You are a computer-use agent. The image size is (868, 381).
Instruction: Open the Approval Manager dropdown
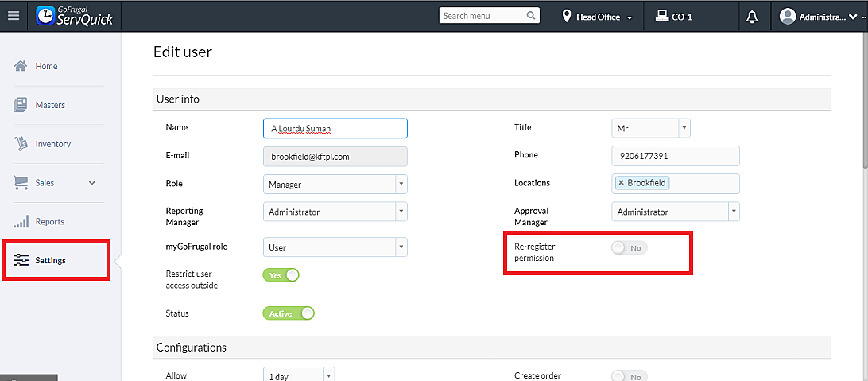(x=676, y=212)
